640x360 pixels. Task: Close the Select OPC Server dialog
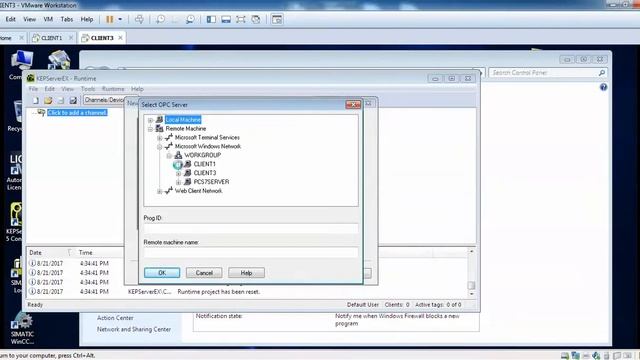(353, 104)
